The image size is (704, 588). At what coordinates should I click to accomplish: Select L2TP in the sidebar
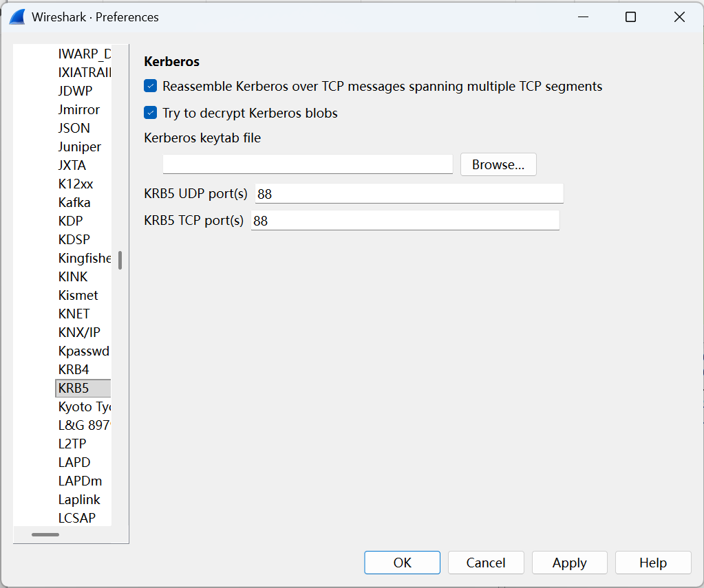(x=72, y=444)
